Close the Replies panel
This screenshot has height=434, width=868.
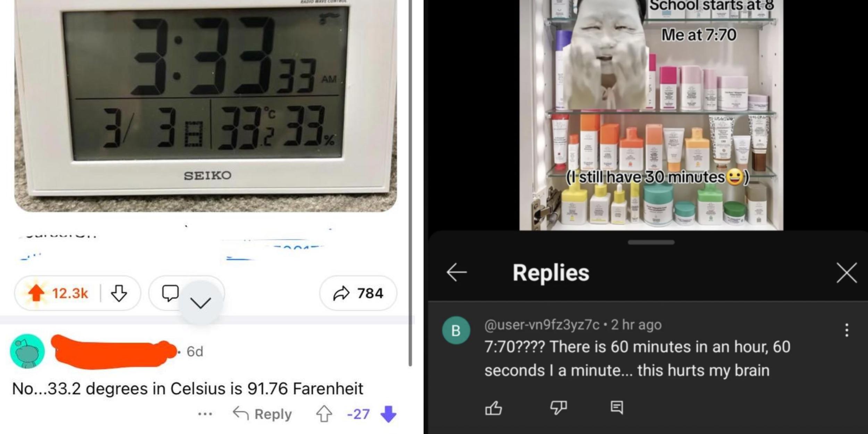[847, 273]
